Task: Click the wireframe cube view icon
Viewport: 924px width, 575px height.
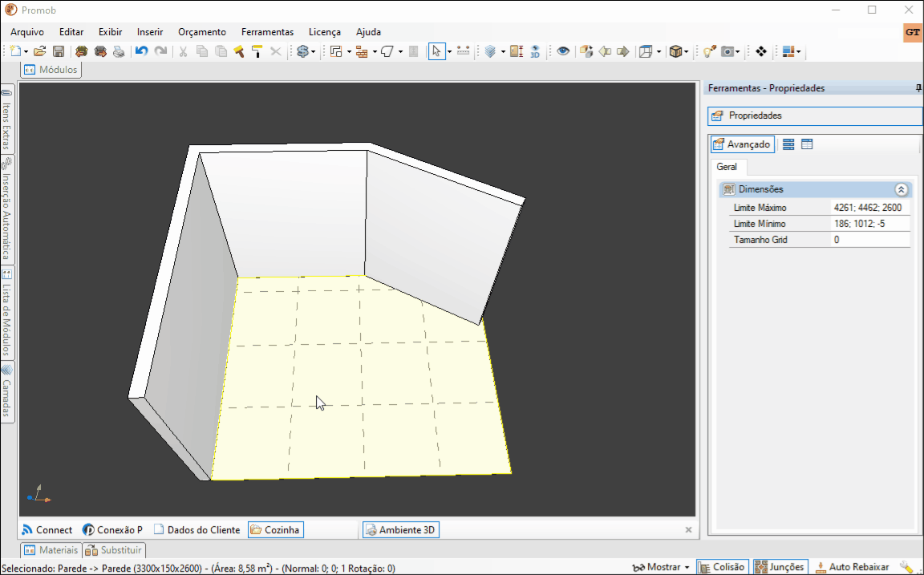Action: coord(646,52)
